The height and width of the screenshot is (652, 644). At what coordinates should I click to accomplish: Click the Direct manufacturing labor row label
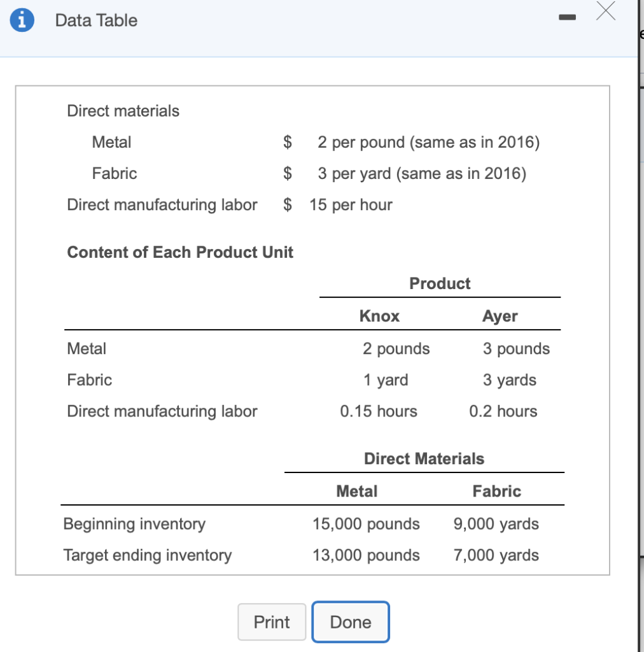coord(162,411)
